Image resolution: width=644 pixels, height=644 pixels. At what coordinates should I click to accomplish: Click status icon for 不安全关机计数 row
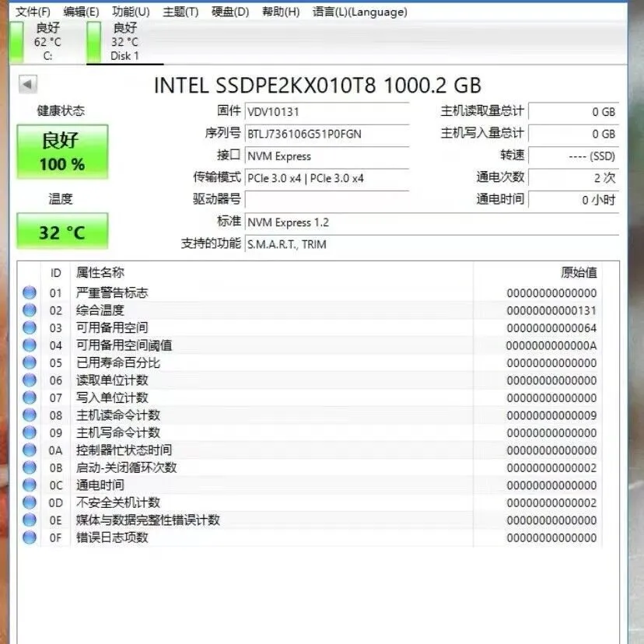click(29, 502)
